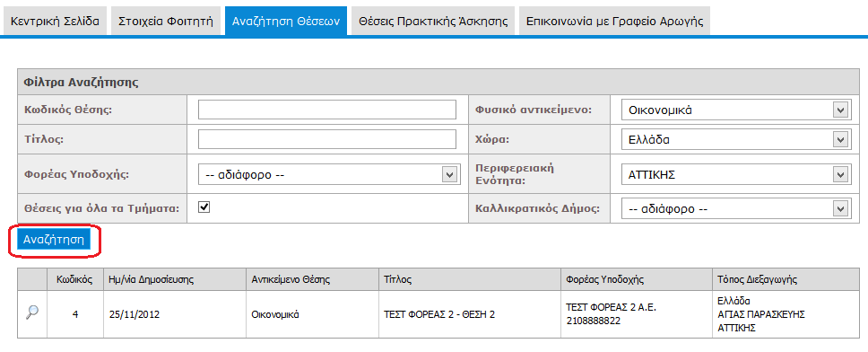The width and height of the screenshot is (868, 352).
Task: Focus the Τίτλος text field
Action: pyautogui.click(x=327, y=139)
